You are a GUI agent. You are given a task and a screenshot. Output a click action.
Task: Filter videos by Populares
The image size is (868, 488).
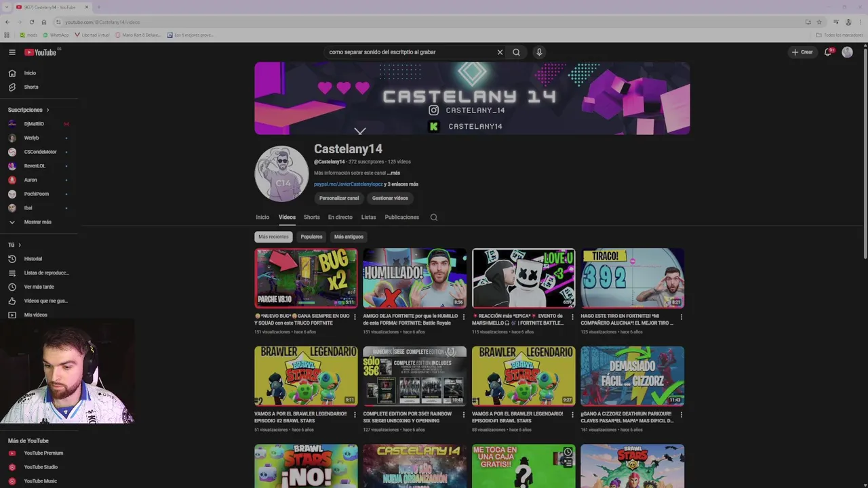tap(311, 237)
